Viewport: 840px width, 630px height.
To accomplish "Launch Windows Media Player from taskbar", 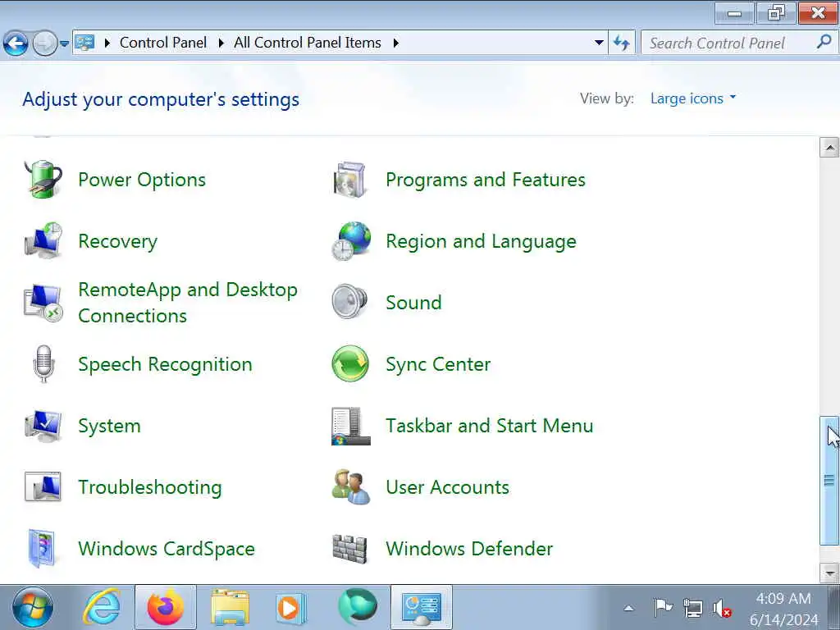I will click(291, 608).
